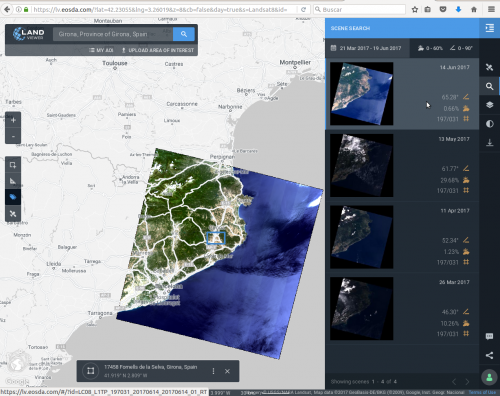Image resolution: width=500 pixels, height=396 pixels.
Task: Click the browser back arrow
Action: tap(7, 9)
